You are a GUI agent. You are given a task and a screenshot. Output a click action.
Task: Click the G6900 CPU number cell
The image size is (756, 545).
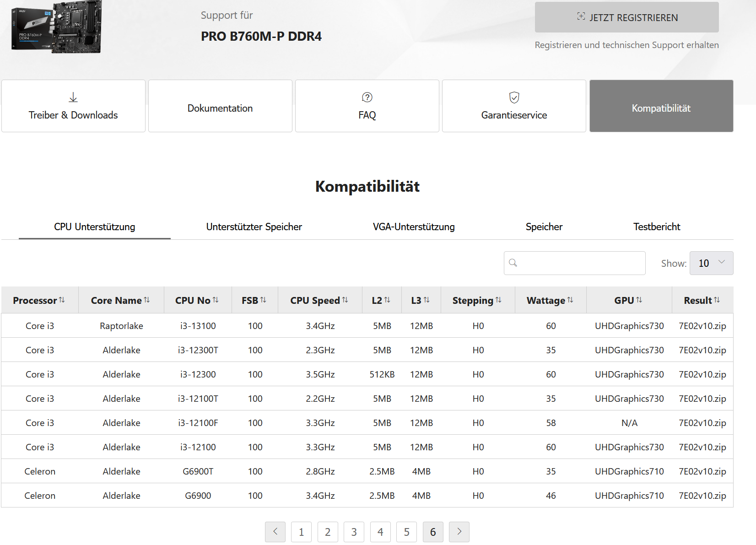coord(198,496)
